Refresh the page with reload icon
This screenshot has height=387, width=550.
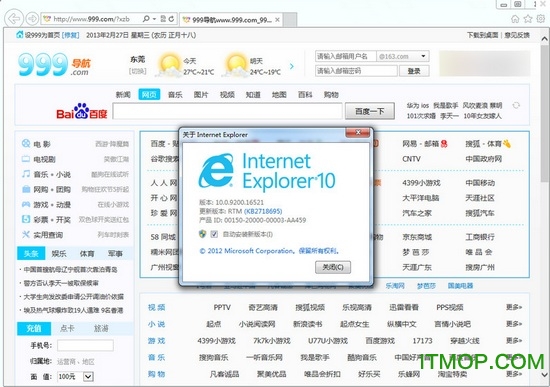click(x=171, y=19)
